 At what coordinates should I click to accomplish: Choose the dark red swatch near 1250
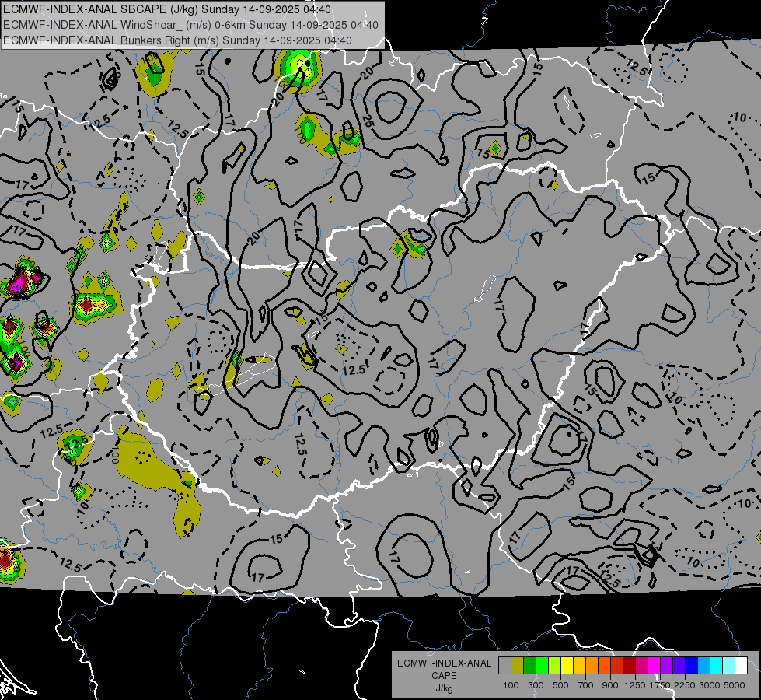pyautogui.click(x=629, y=666)
